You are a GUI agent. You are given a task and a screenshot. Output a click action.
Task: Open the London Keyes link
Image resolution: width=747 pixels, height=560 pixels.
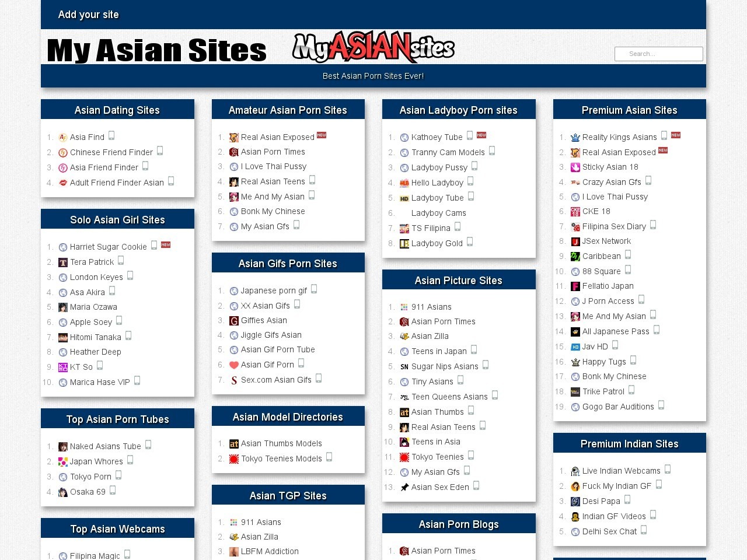click(x=96, y=277)
